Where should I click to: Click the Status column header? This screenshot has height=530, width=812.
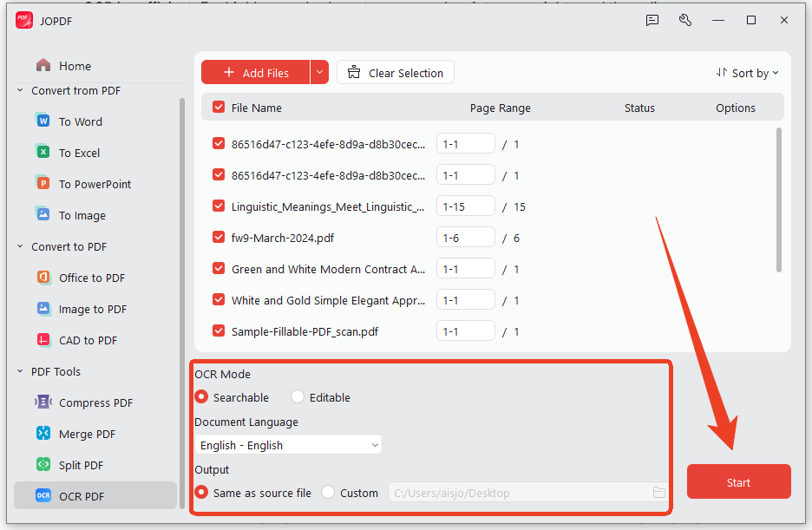[x=639, y=108]
